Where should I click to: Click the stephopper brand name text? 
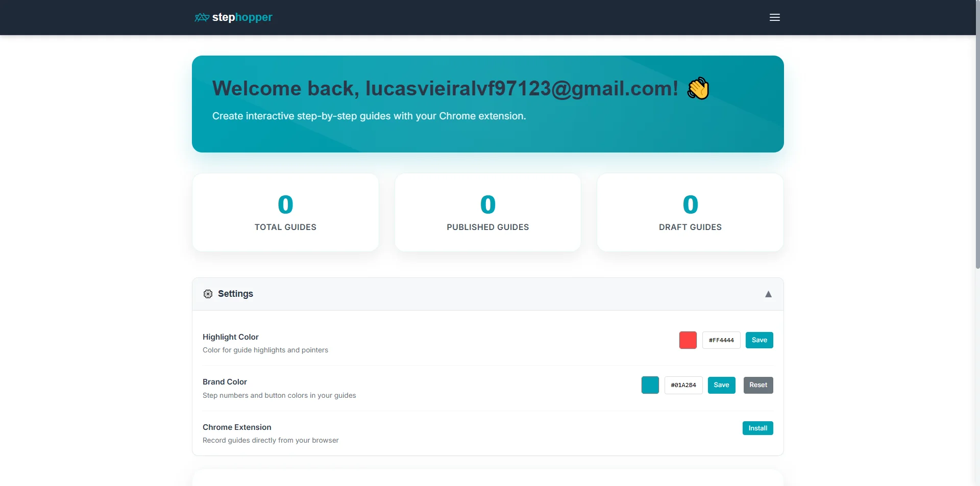point(242,17)
